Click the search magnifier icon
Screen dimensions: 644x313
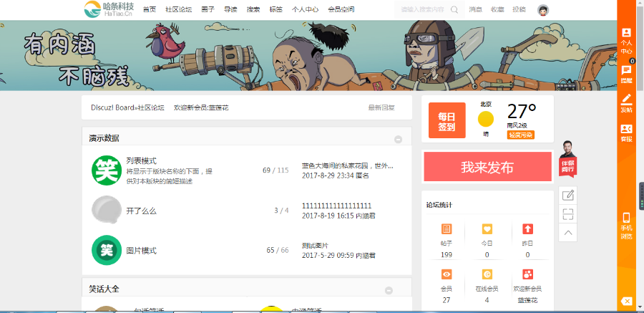[454, 10]
